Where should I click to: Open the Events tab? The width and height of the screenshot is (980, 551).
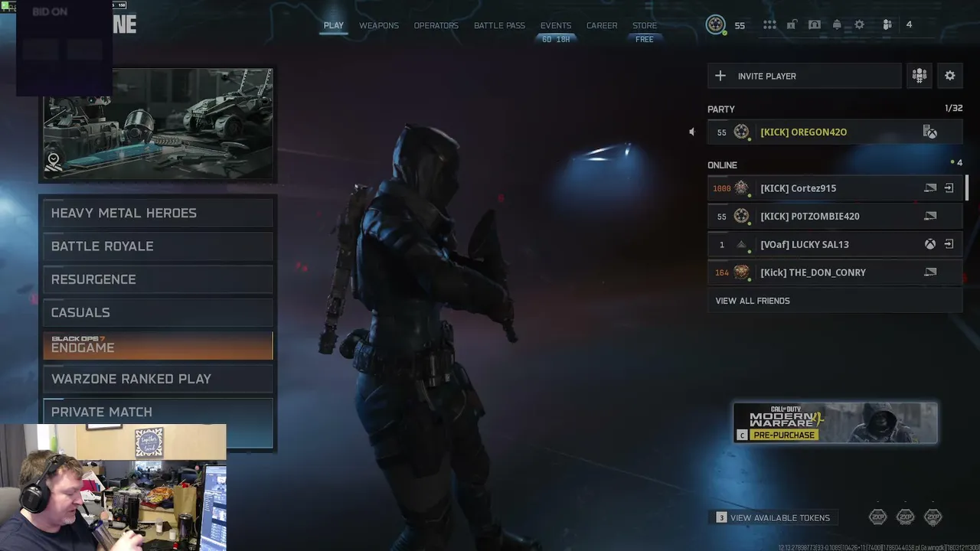[556, 25]
